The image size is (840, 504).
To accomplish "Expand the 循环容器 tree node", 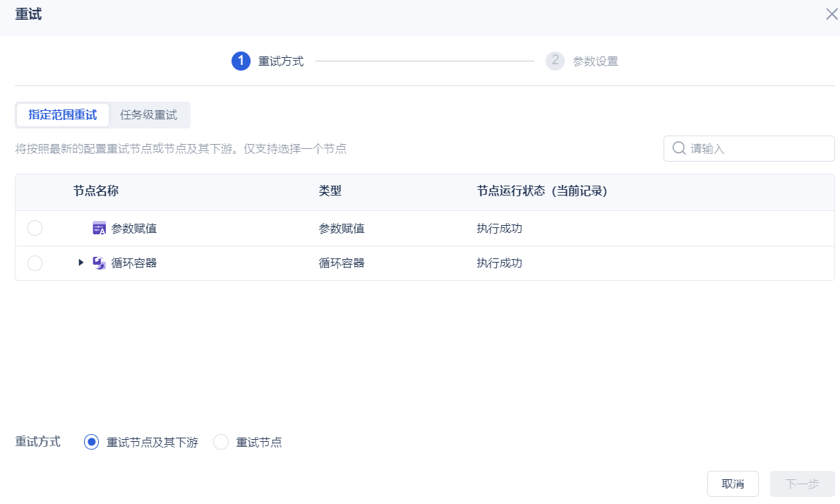I will [81, 263].
